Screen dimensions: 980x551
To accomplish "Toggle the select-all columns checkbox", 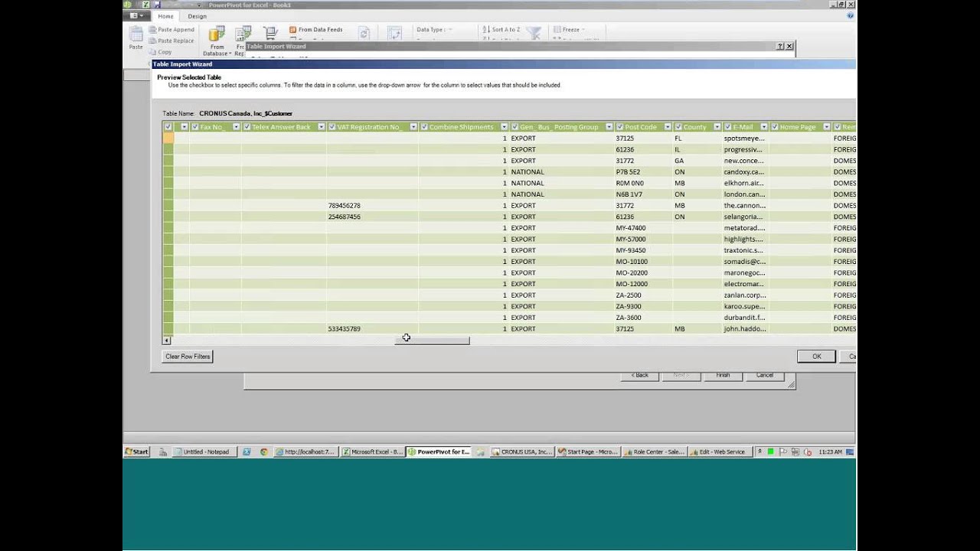I will click(168, 127).
